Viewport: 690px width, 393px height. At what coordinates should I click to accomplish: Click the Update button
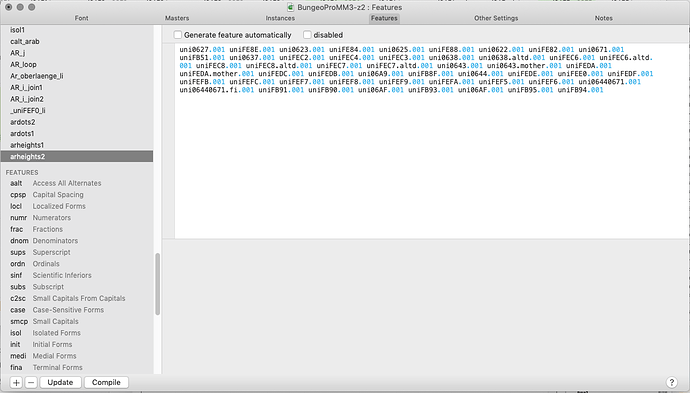coord(60,382)
